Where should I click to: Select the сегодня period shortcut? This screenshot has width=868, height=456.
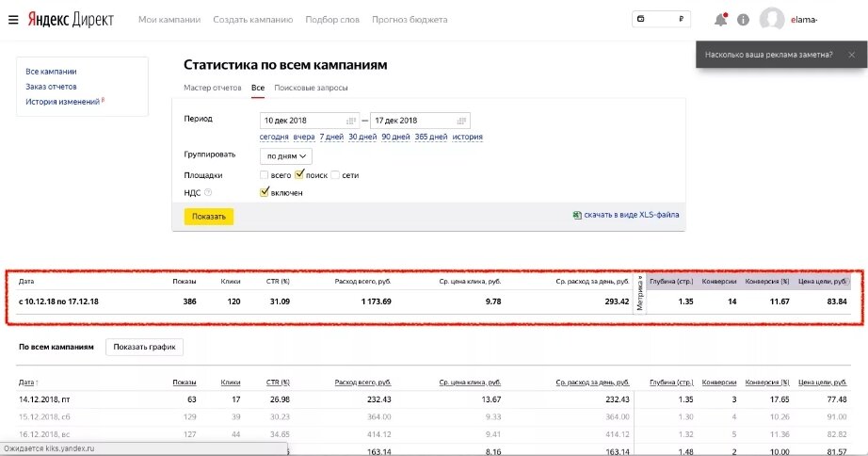274,137
